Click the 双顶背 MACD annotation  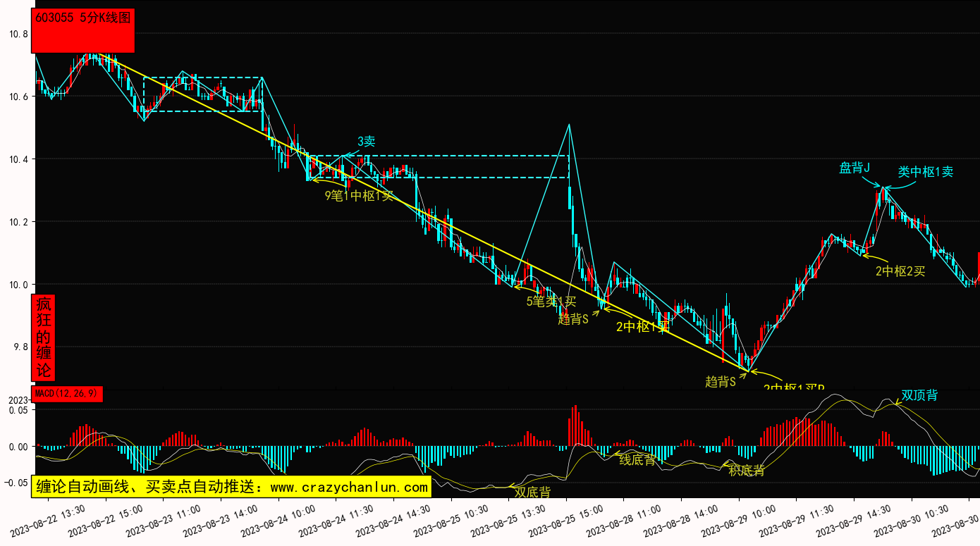tap(919, 395)
